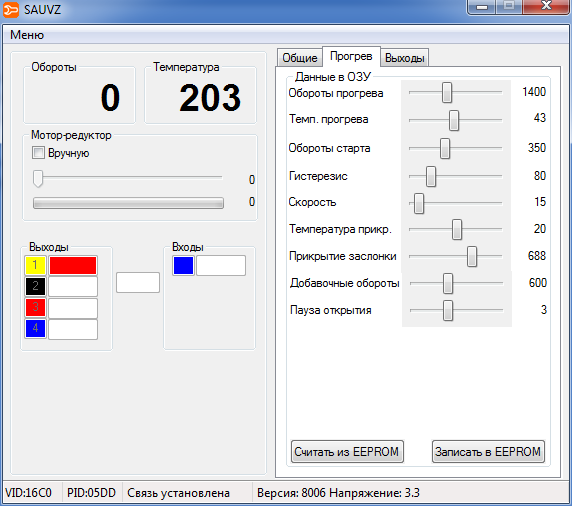Click the Обороты прогрева slider thumb
The width and height of the screenshot is (572, 506).
(x=447, y=93)
